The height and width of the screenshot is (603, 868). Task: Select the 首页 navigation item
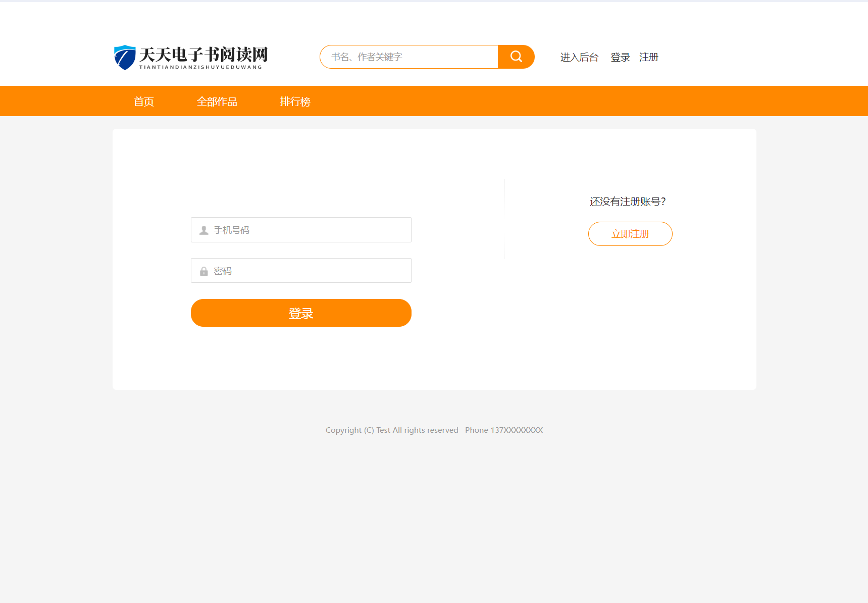[143, 101]
